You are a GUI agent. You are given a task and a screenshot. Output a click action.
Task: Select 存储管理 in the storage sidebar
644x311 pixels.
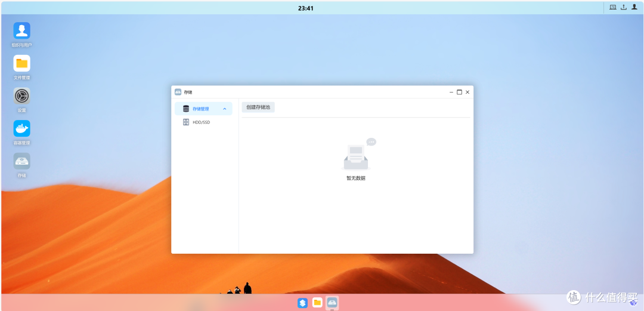point(203,109)
